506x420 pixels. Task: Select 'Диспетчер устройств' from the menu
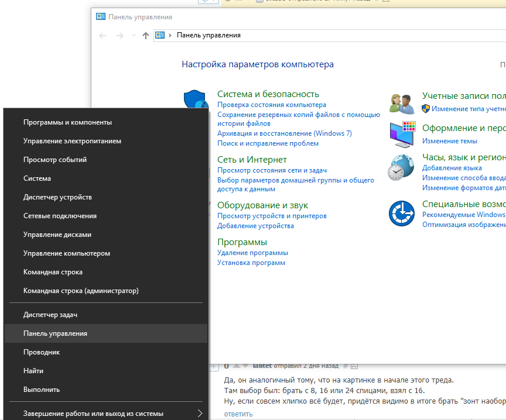tap(57, 197)
